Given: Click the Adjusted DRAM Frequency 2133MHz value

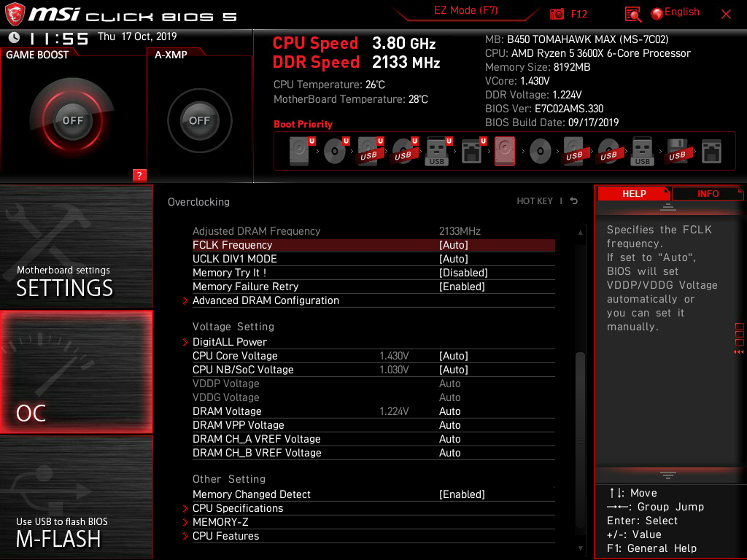Looking at the screenshot, I should point(460,231).
